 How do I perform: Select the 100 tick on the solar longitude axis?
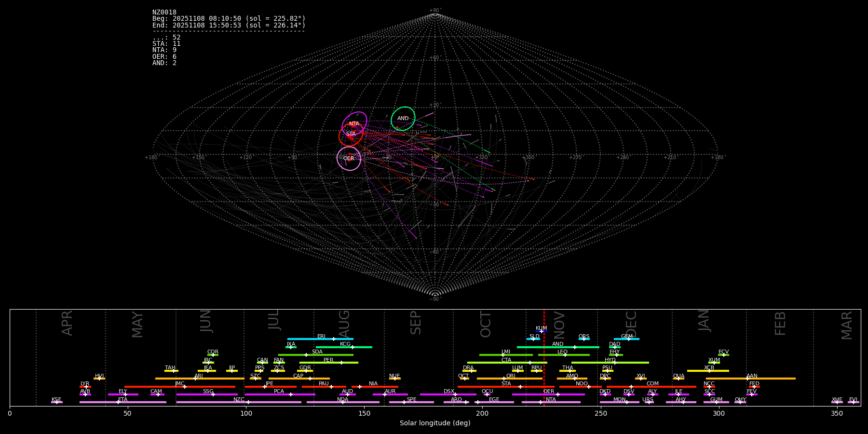click(x=246, y=413)
